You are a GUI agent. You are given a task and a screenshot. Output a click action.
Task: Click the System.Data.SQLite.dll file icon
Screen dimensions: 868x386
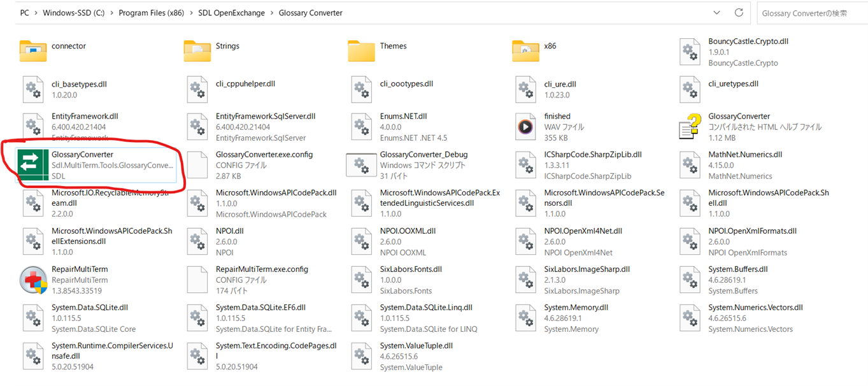[x=33, y=318]
